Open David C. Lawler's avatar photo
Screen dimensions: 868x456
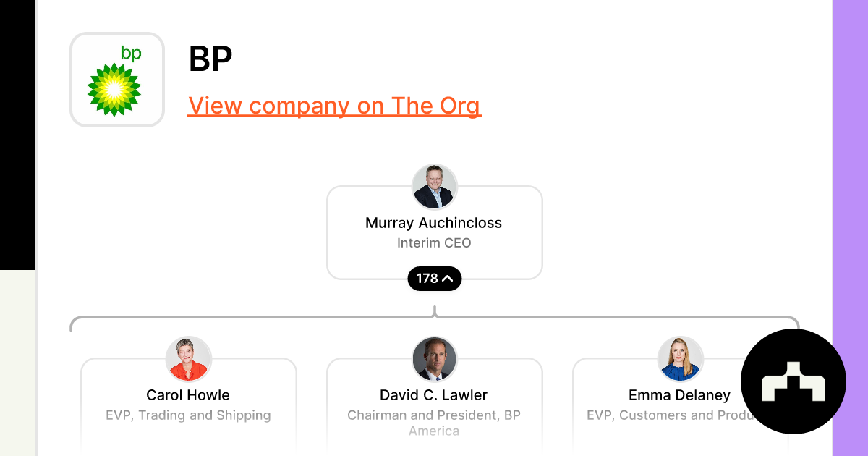click(x=435, y=359)
